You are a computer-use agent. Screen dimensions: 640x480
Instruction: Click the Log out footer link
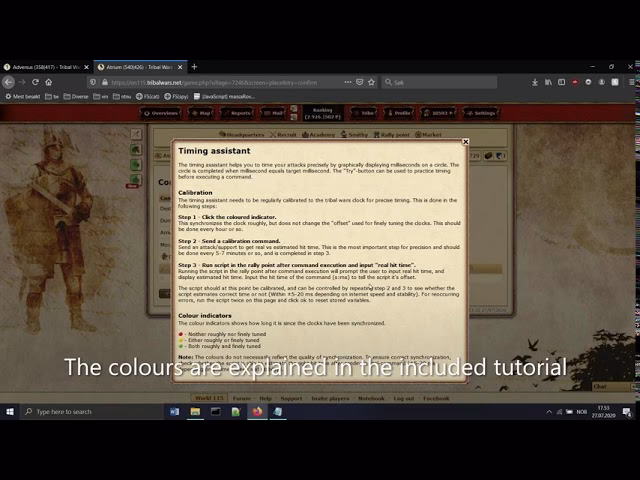click(403, 398)
